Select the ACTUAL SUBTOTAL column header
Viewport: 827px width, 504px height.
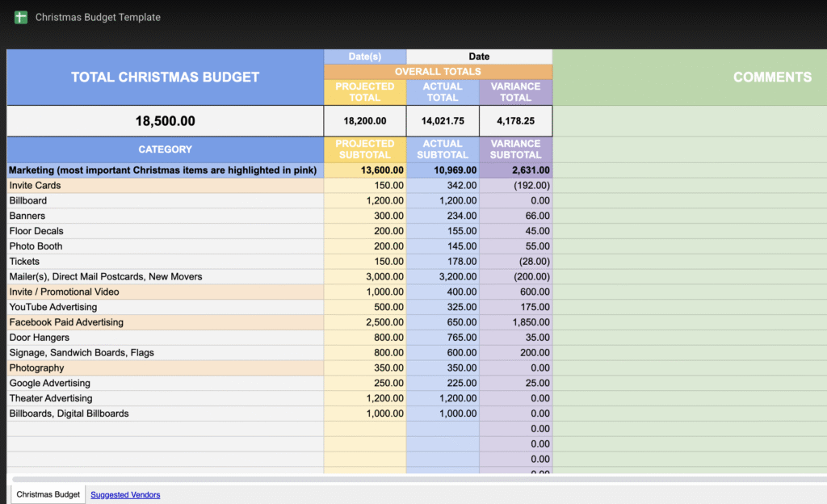(443, 149)
